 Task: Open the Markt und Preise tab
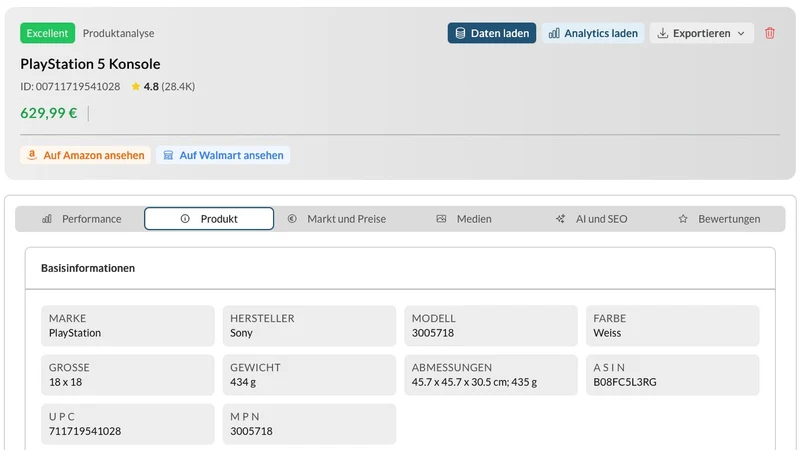coord(336,219)
